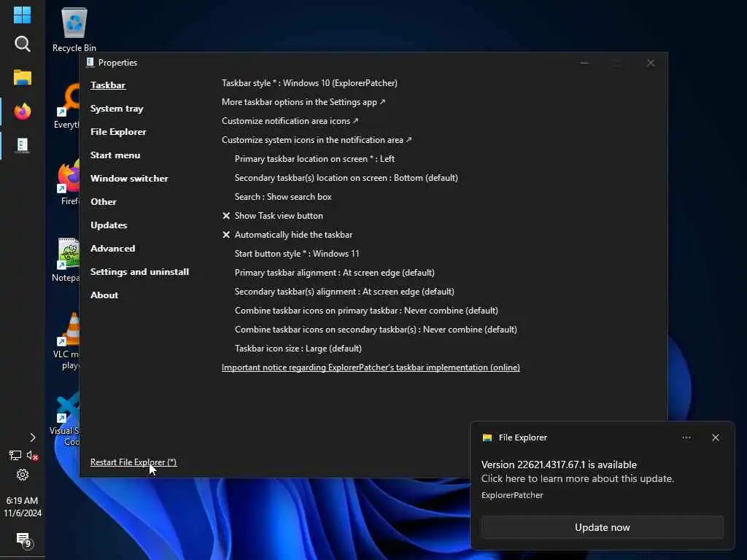Viewport: 747px width, 560px height.
Task: Open the notification center icon
Action: click(x=23, y=540)
